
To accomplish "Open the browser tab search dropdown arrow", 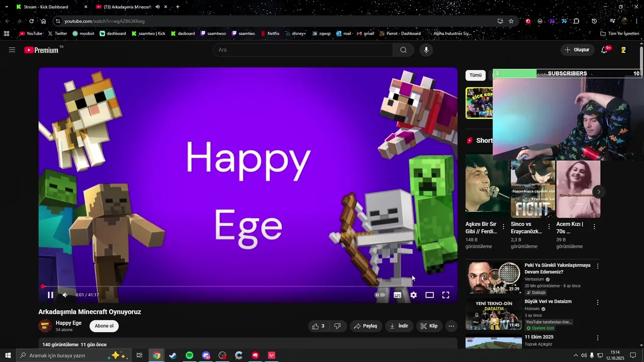I will (7, 7).
